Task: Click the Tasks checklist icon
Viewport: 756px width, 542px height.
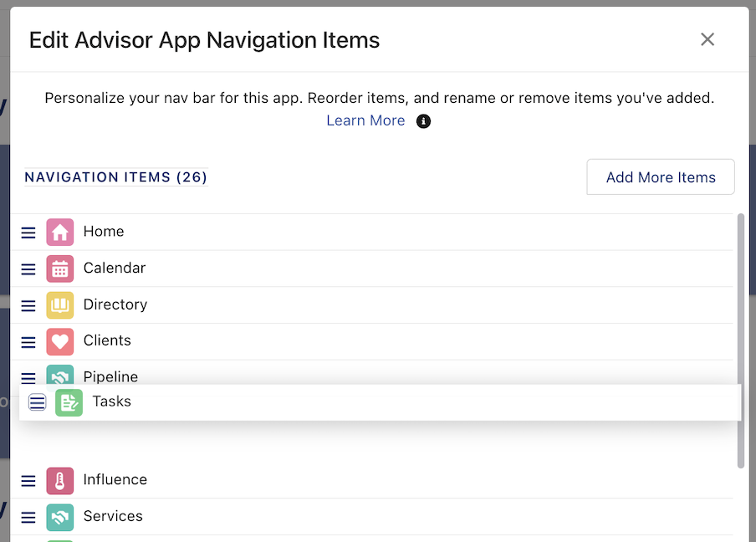Action: click(69, 402)
